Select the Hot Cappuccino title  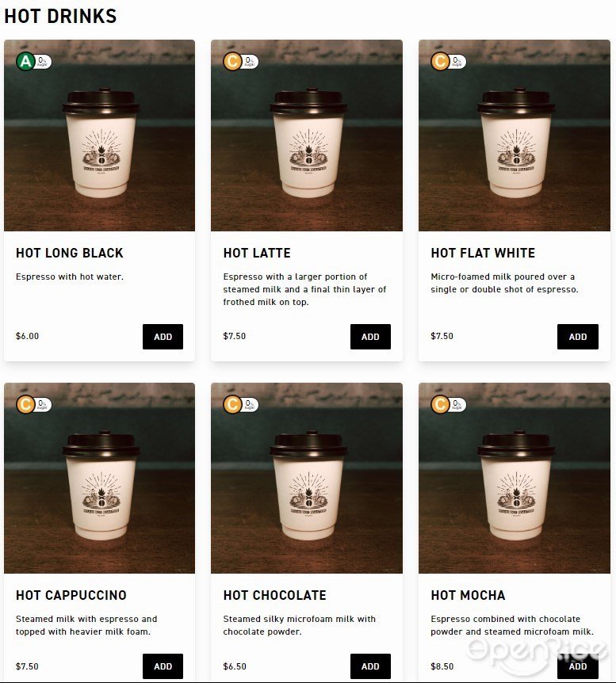(71, 596)
